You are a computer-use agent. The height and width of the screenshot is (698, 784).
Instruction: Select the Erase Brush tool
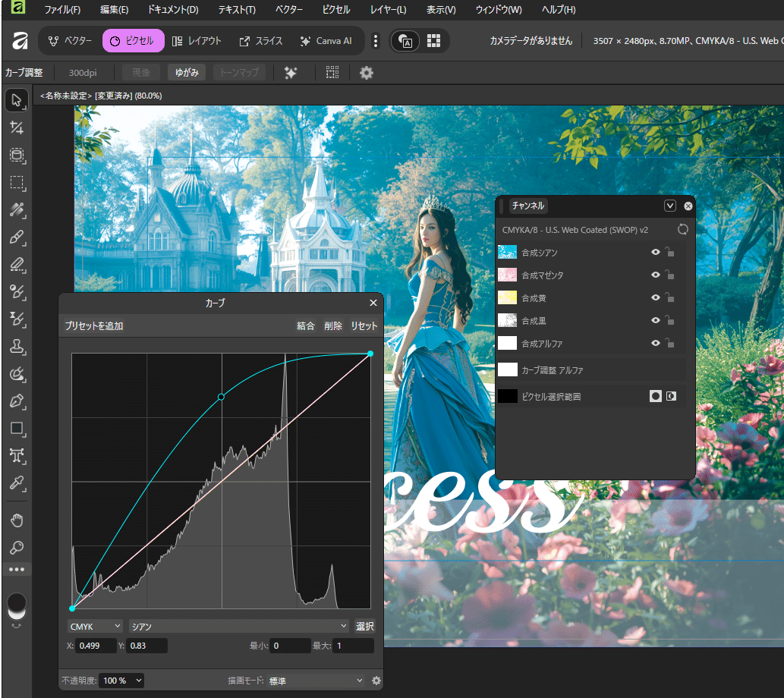click(x=17, y=265)
